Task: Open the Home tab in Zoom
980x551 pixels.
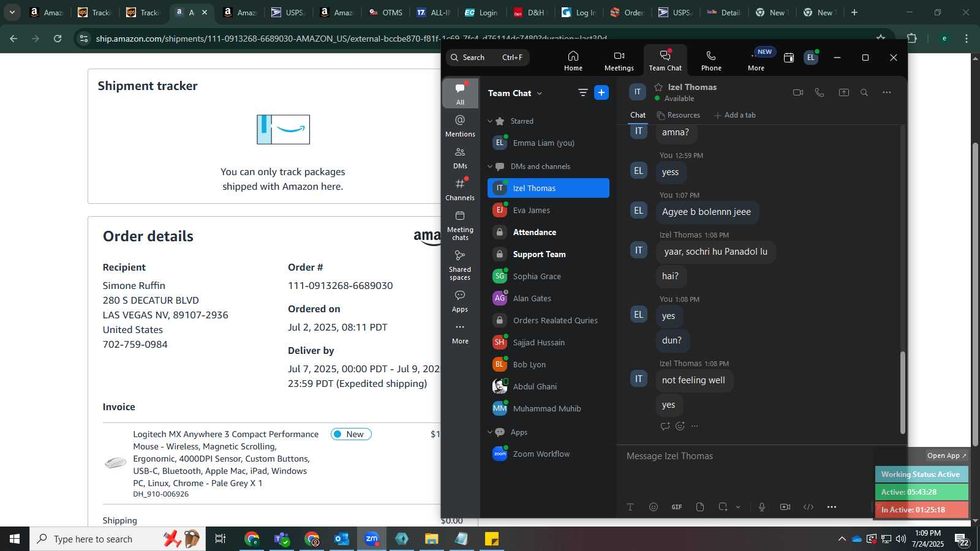Action: [x=573, y=61]
